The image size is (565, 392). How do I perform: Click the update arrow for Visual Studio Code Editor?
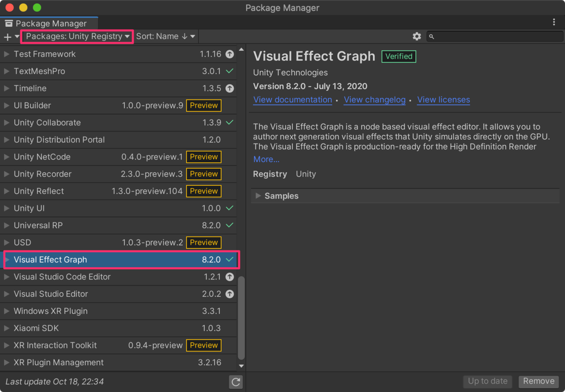coord(230,277)
